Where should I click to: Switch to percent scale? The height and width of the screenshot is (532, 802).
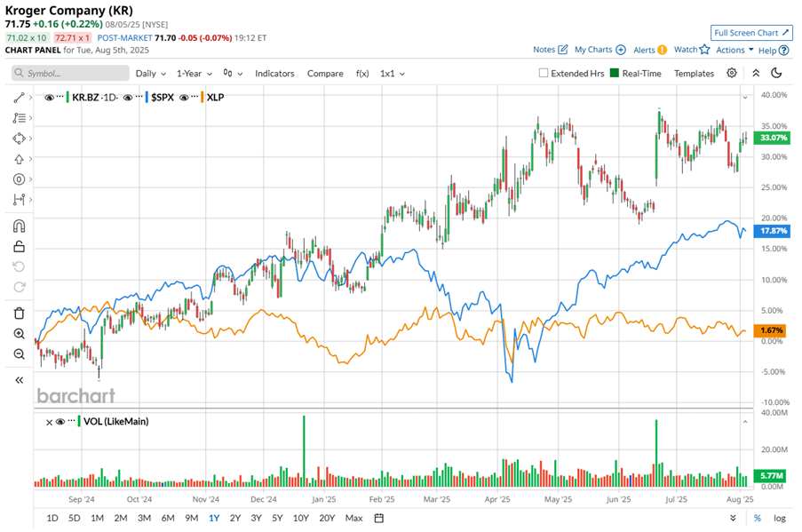(758, 518)
